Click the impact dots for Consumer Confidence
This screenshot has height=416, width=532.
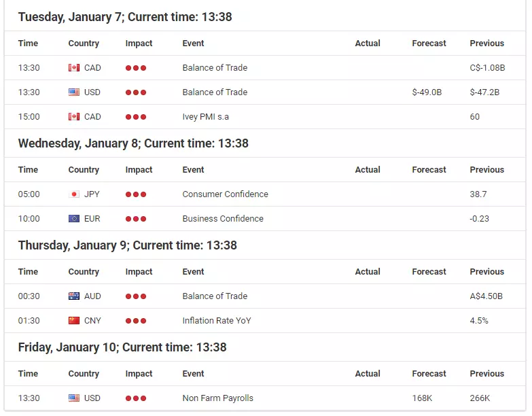coord(136,194)
